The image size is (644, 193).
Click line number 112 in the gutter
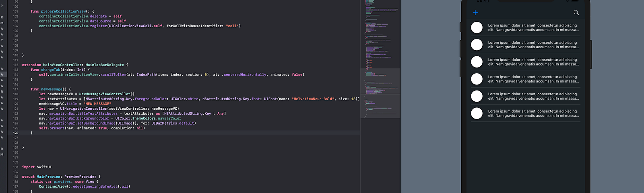click(15, 65)
